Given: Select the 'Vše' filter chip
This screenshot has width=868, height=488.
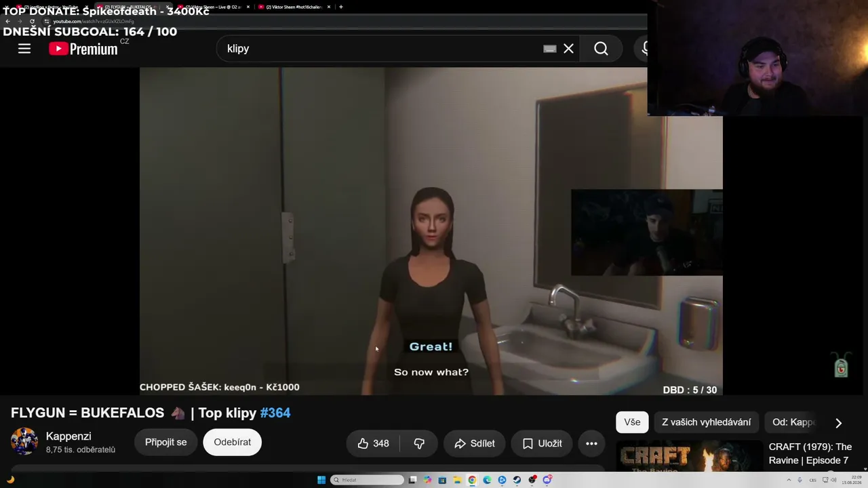Looking at the screenshot, I should 632,422.
